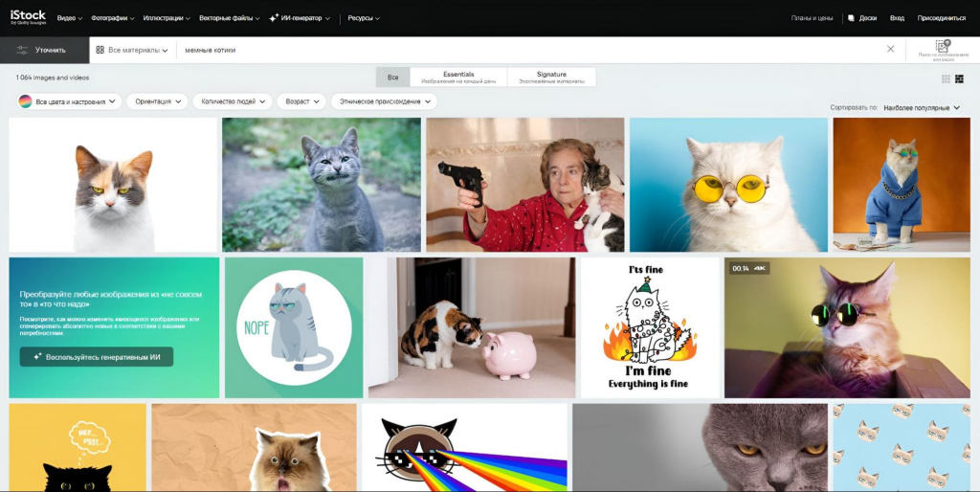The height and width of the screenshot is (492, 980).
Task: Open the Наиболее популярные sort dropdown
Action: tap(921, 108)
